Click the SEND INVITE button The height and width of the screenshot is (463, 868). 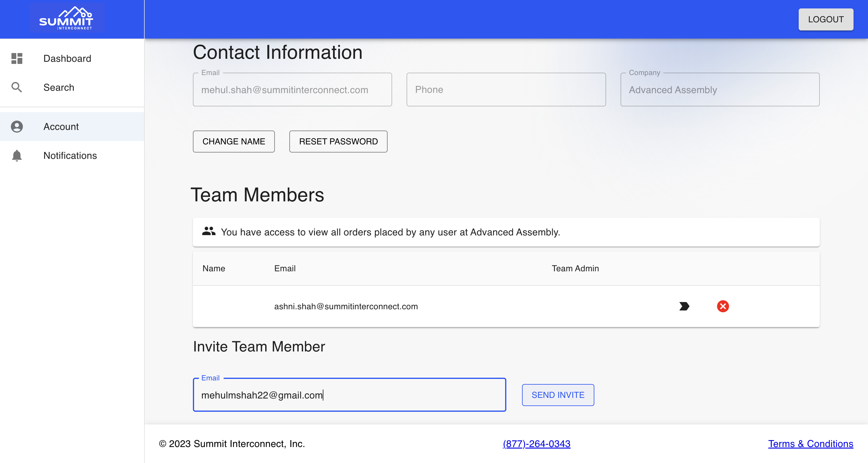(558, 395)
